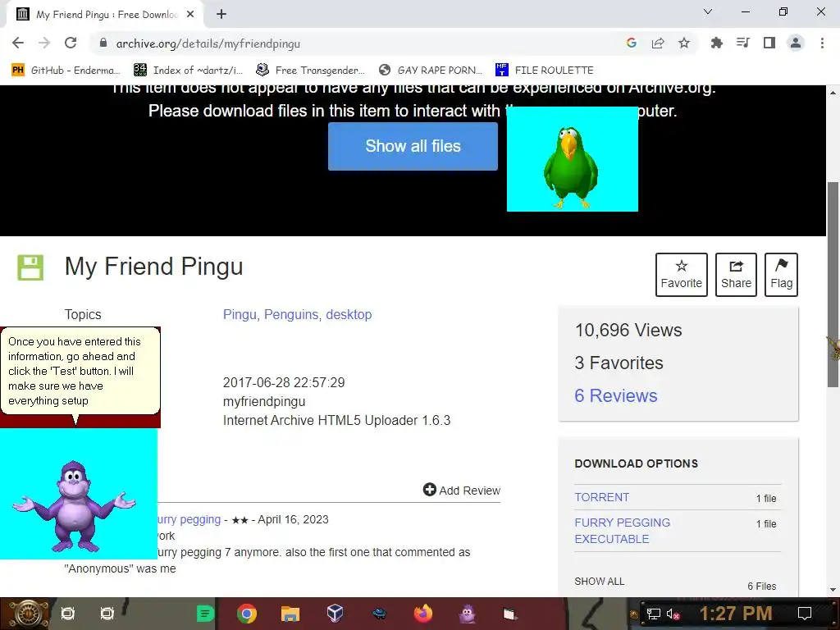This screenshot has width=840, height=630.
Task: Open the Free Transgender bookmark
Action: 310,71
